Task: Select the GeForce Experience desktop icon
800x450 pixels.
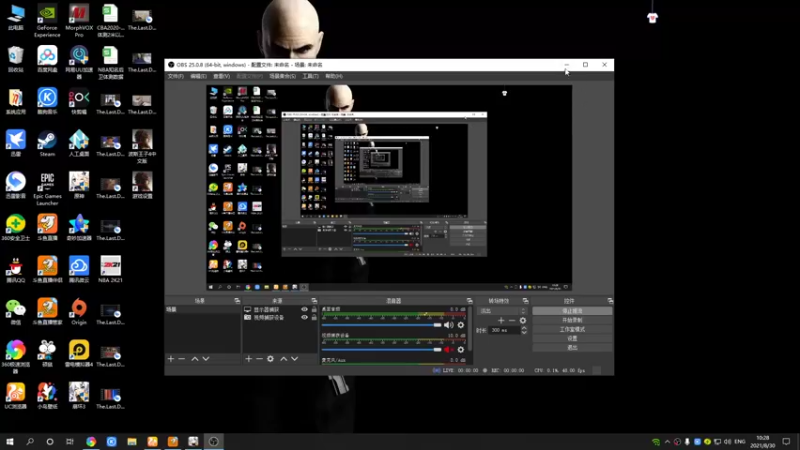Action: 47,21
